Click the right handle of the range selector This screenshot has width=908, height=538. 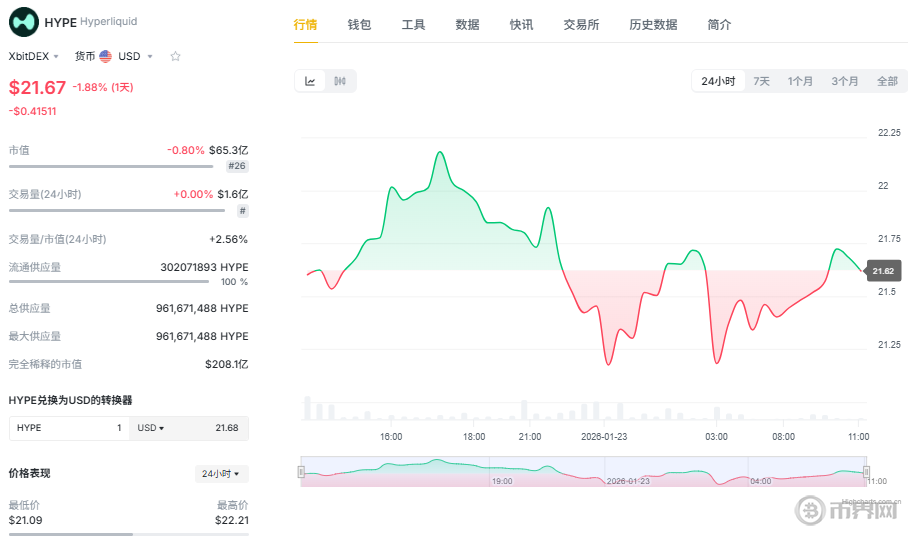(866, 472)
